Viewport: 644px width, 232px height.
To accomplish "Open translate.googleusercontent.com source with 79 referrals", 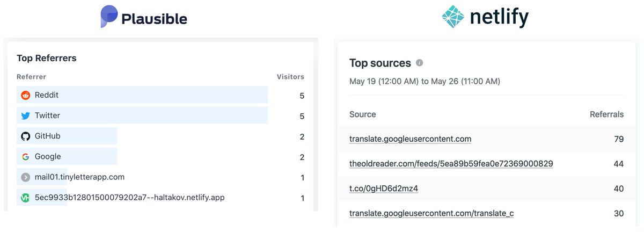I will coord(411,139).
